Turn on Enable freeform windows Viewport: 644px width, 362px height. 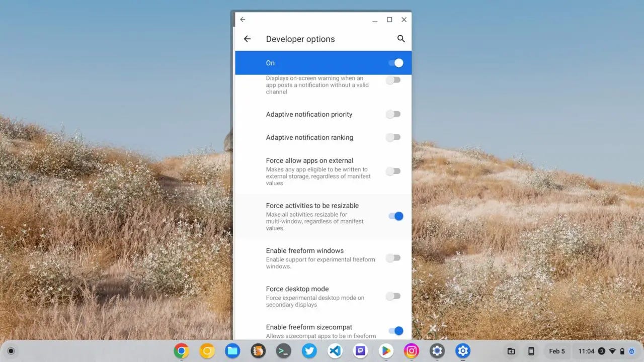coord(393,258)
